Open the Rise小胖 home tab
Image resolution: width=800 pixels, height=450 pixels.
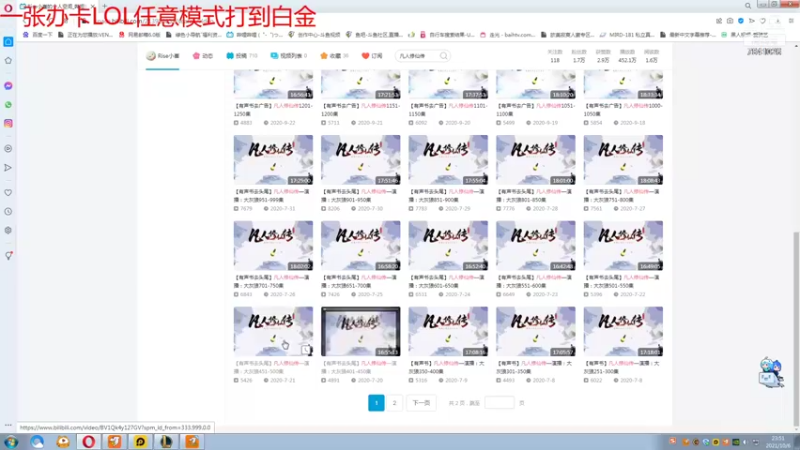pos(163,56)
